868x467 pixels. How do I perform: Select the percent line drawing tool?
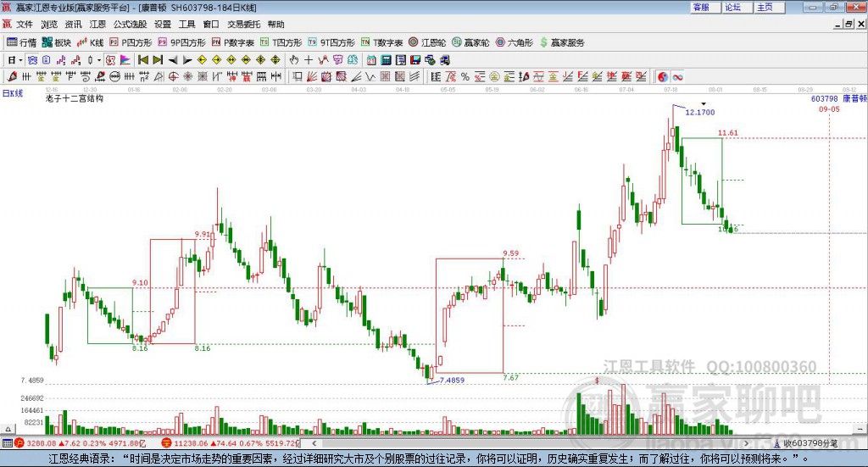[x=465, y=76]
